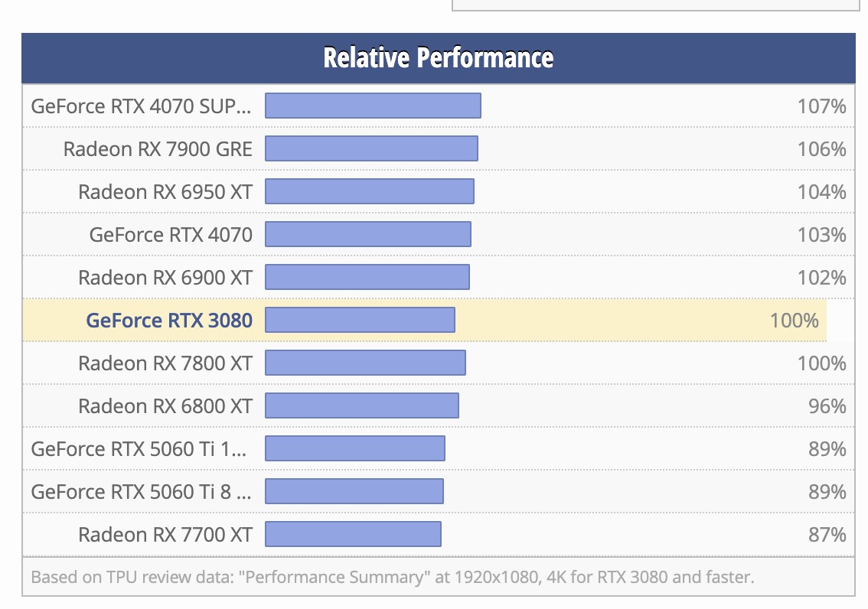Open the GeForce RTX 5060 Ti 1... entry
Screen dimensions: 868x609
click(139, 448)
